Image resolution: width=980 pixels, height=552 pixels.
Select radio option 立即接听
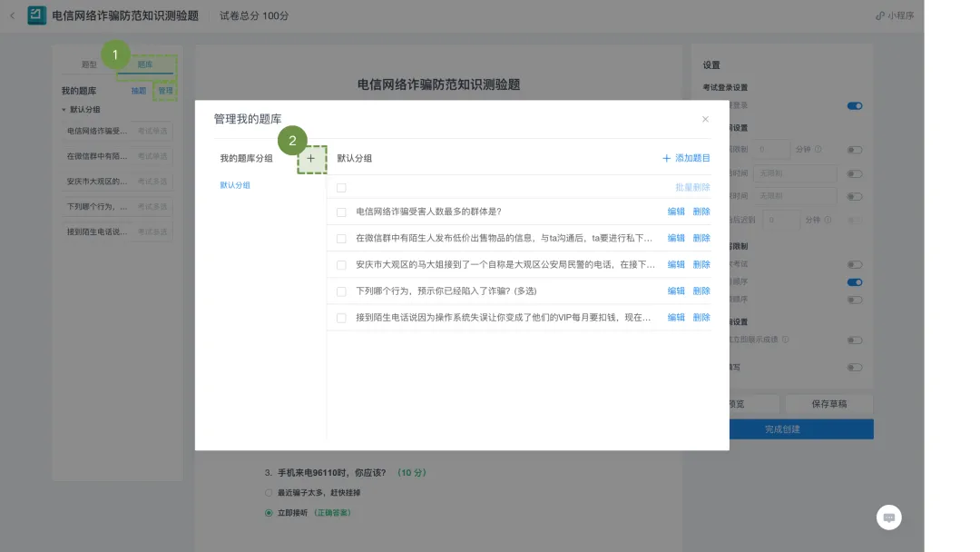click(269, 513)
